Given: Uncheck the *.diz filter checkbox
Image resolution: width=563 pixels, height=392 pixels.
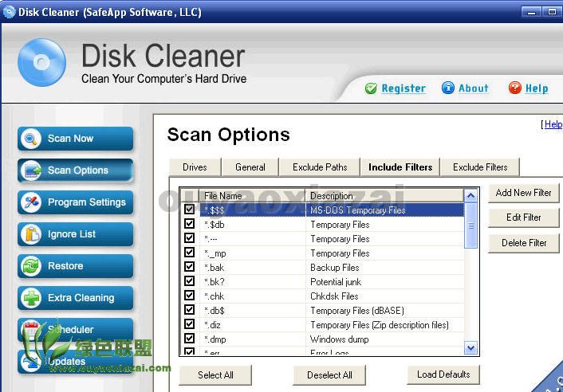Looking at the screenshot, I should point(189,324).
